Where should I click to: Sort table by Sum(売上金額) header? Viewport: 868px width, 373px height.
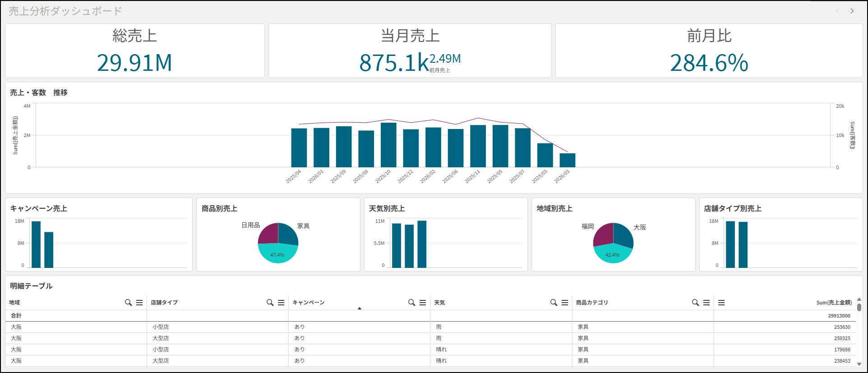[834, 303]
